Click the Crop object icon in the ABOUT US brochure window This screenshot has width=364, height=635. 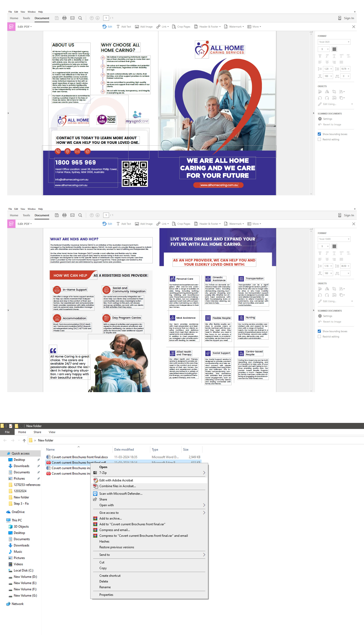(x=334, y=92)
